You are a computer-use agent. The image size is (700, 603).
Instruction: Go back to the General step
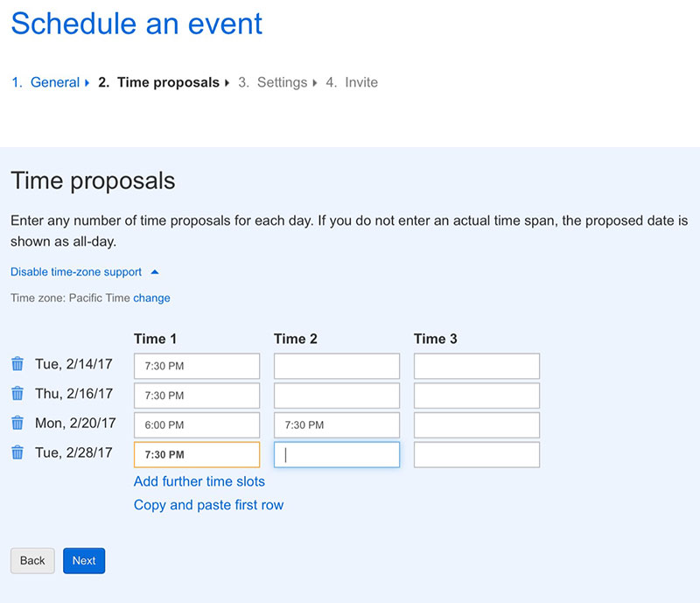point(54,82)
